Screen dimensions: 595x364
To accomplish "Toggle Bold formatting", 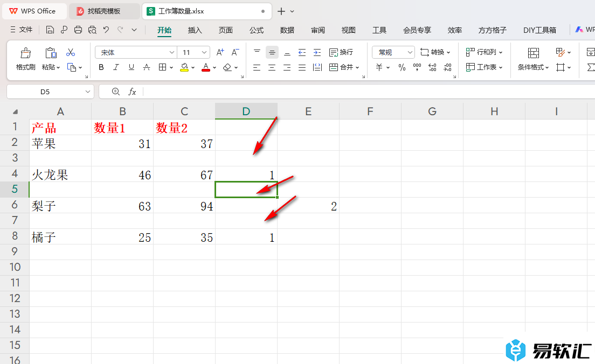I will coord(101,67).
